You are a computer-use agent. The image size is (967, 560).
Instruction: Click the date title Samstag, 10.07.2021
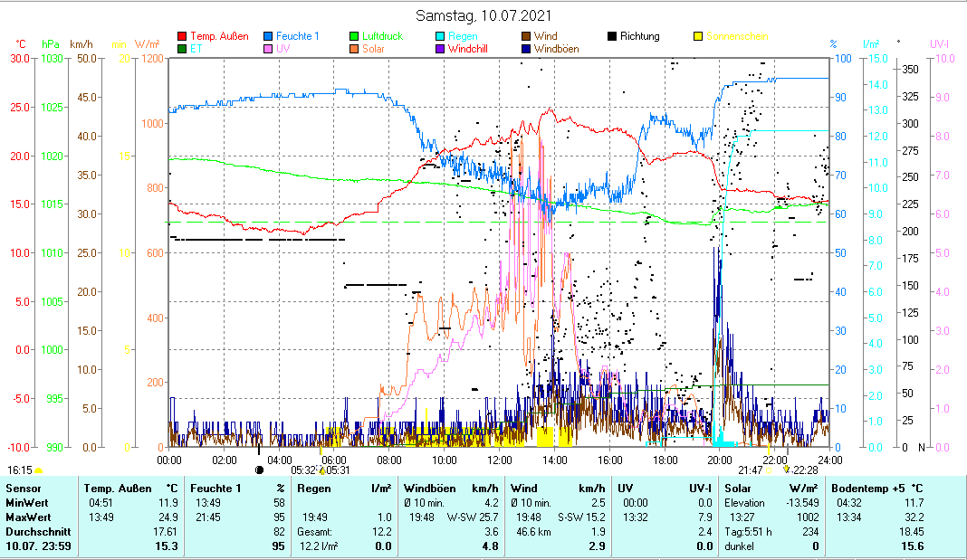point(483,15)
